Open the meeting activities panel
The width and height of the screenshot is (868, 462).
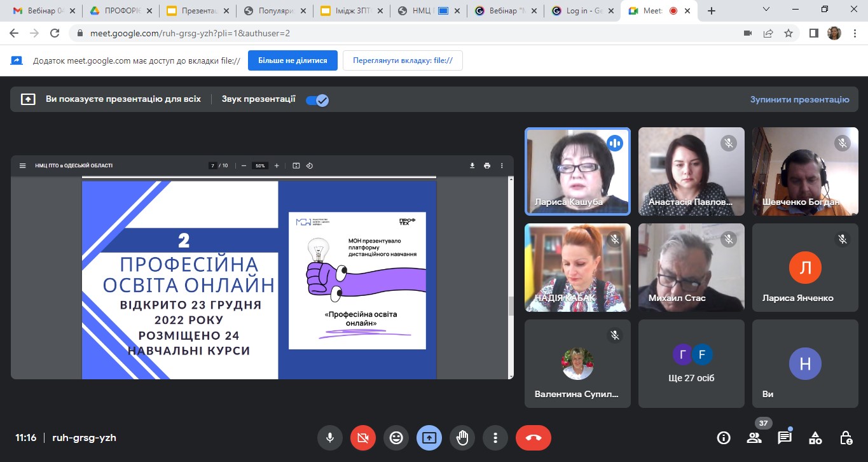[815, 438]
